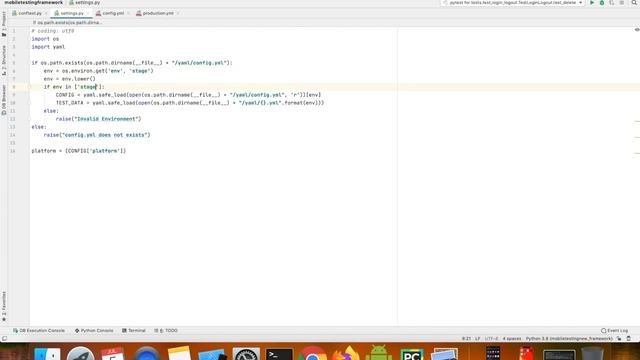The image size is (640, 360).
Task: Close the config.yml tab
Action: point(128,13)
